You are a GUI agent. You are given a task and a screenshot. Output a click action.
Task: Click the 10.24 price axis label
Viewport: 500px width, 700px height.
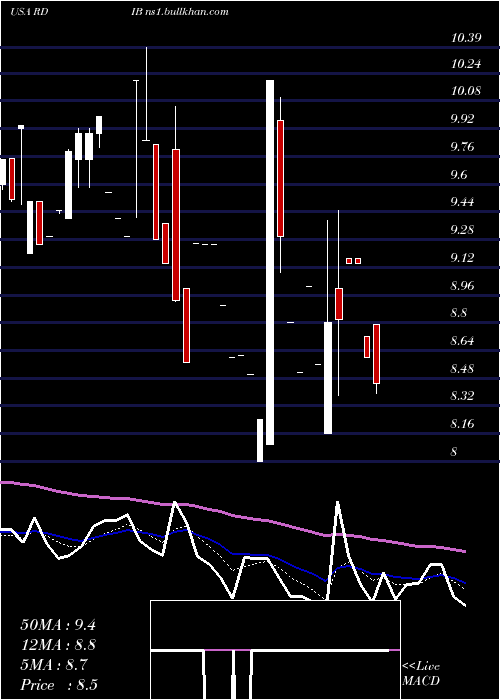[466, 64]
